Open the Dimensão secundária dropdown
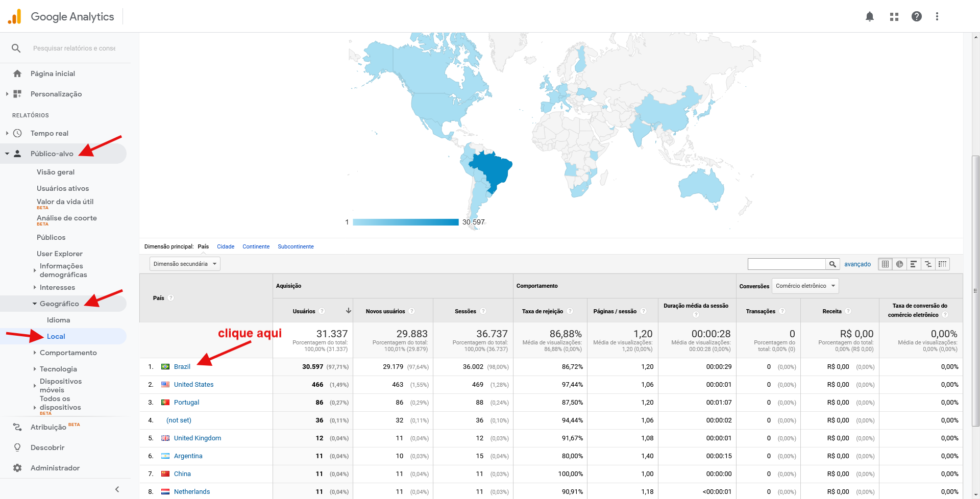Viewport: 980px width, 499px height. (185, 264)
